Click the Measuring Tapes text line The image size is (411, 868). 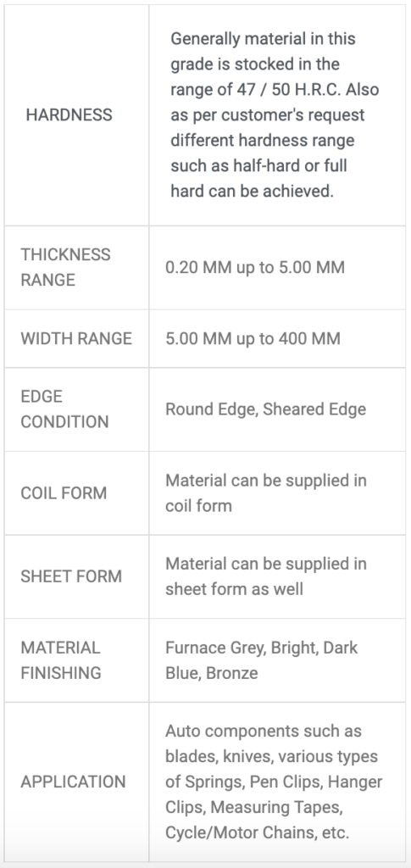[254, 807]
